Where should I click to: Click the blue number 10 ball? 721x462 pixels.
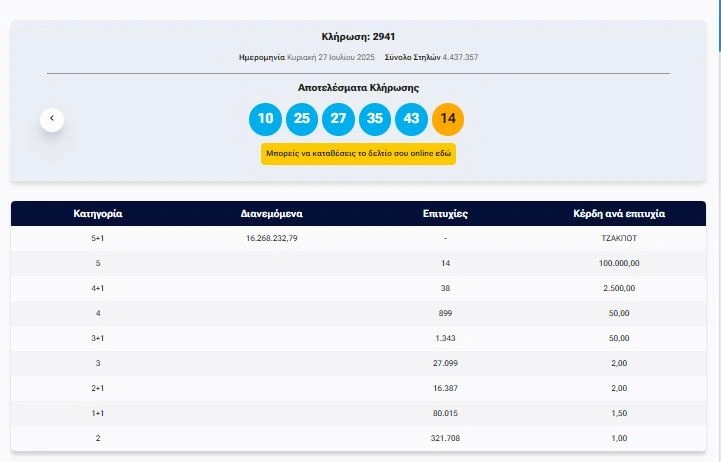click(x=265, y=119)
